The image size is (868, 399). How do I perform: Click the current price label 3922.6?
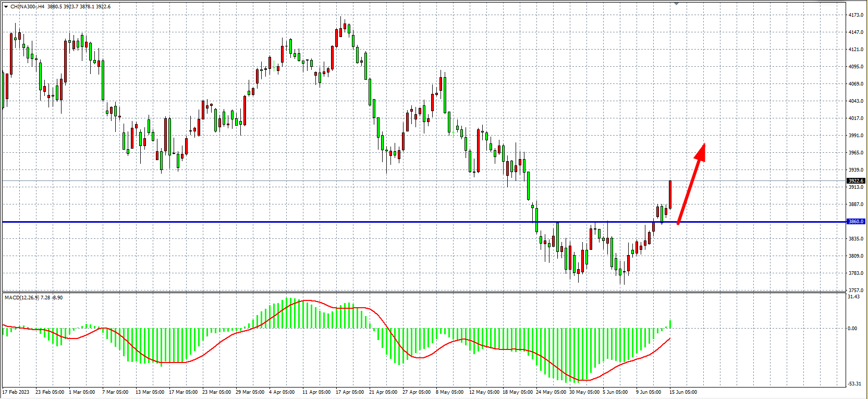855,181
